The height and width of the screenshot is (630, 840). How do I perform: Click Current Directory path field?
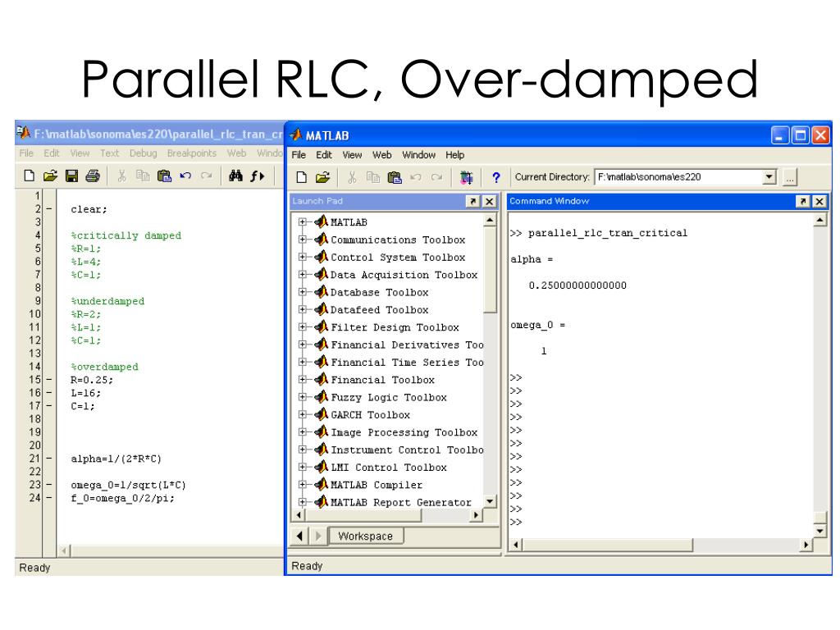click(x=678, y=177)
